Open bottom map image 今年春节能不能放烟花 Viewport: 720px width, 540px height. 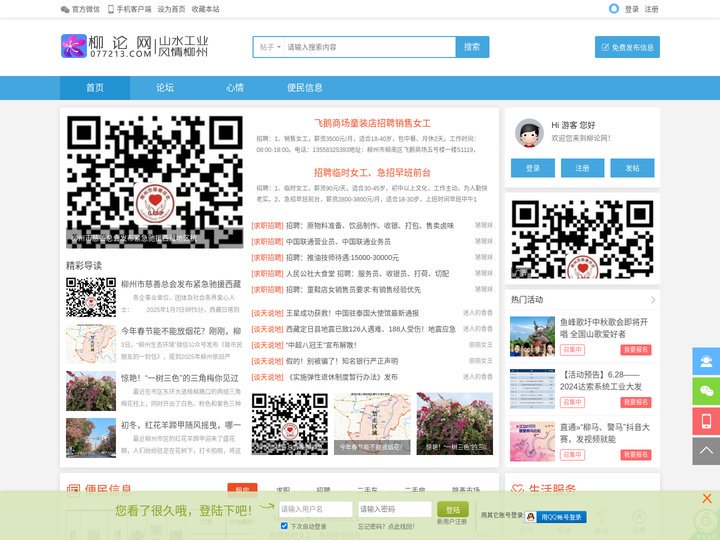[372, 424]
